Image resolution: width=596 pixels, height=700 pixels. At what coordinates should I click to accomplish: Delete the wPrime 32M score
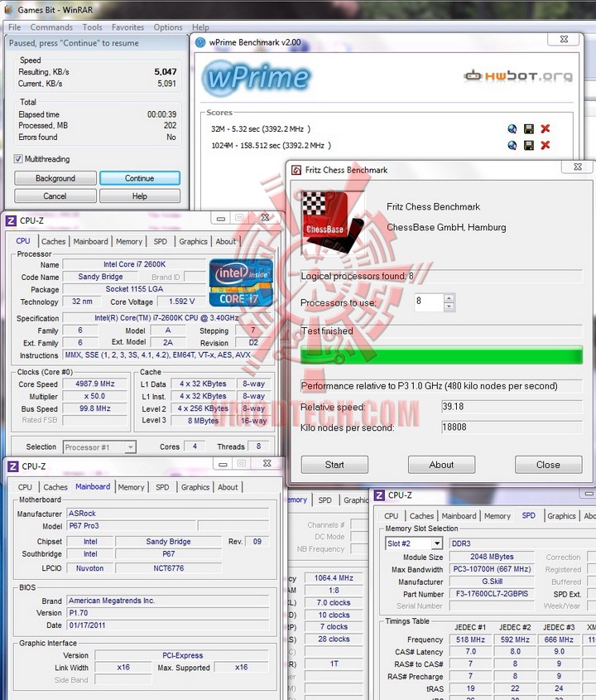(546, 129)
